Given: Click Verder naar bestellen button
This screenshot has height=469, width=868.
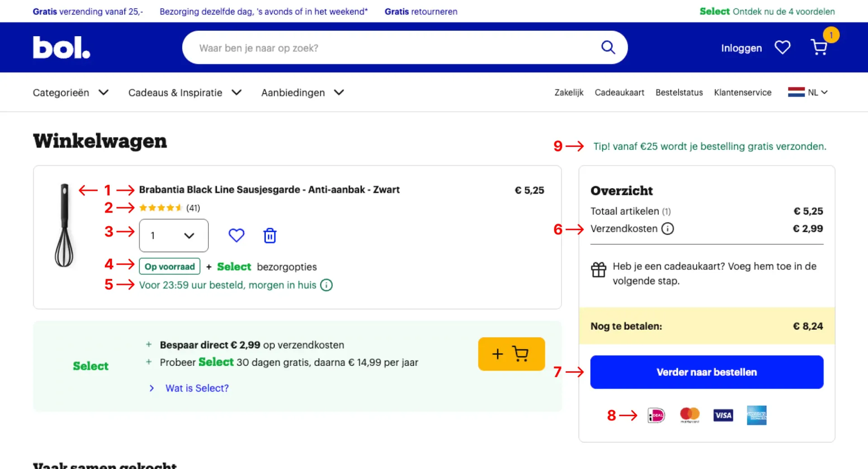Looking at the screenshot, I should (707, 372).
